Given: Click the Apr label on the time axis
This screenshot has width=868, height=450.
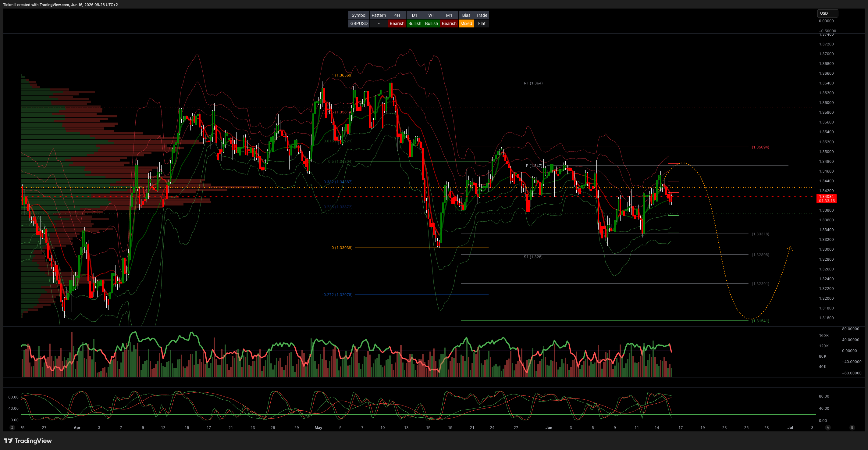Looking at the screenshot, I should [x=77, y=428].
